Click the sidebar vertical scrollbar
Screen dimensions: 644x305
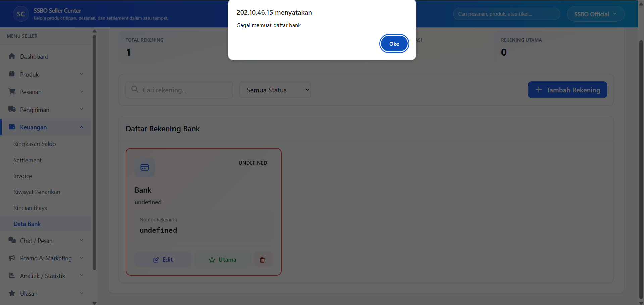(x=94, y=151)
